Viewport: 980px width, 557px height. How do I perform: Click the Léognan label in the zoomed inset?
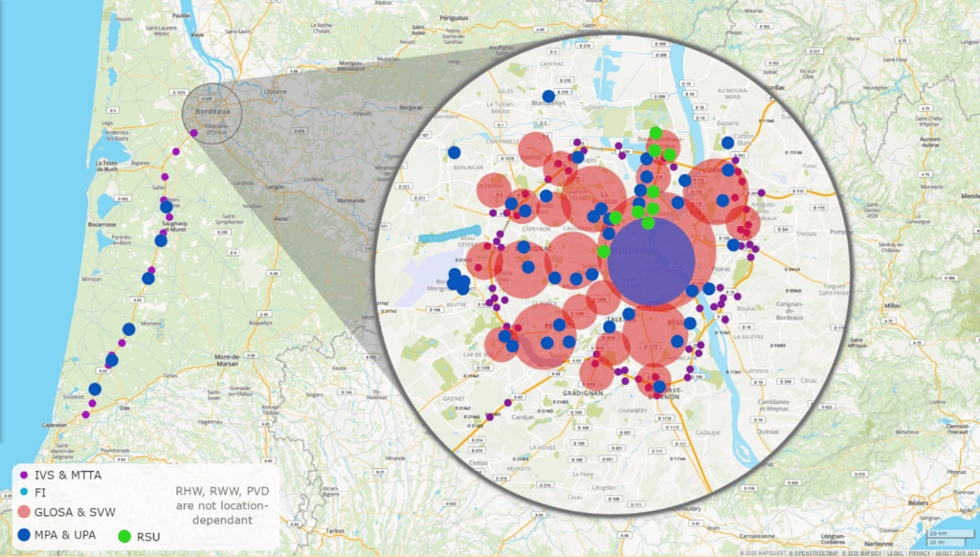(603, 487)
